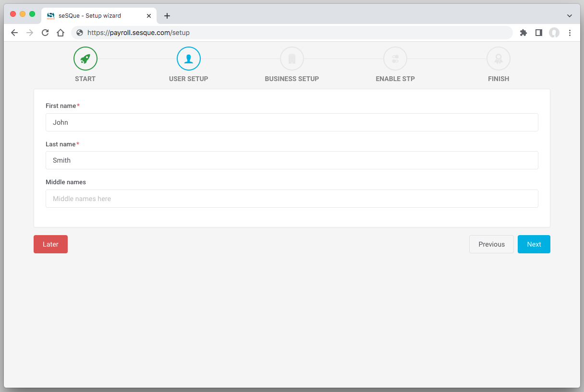Select the User Setup person icon
This screenshot has width=584, height=392.
click(x=189, y=59)
